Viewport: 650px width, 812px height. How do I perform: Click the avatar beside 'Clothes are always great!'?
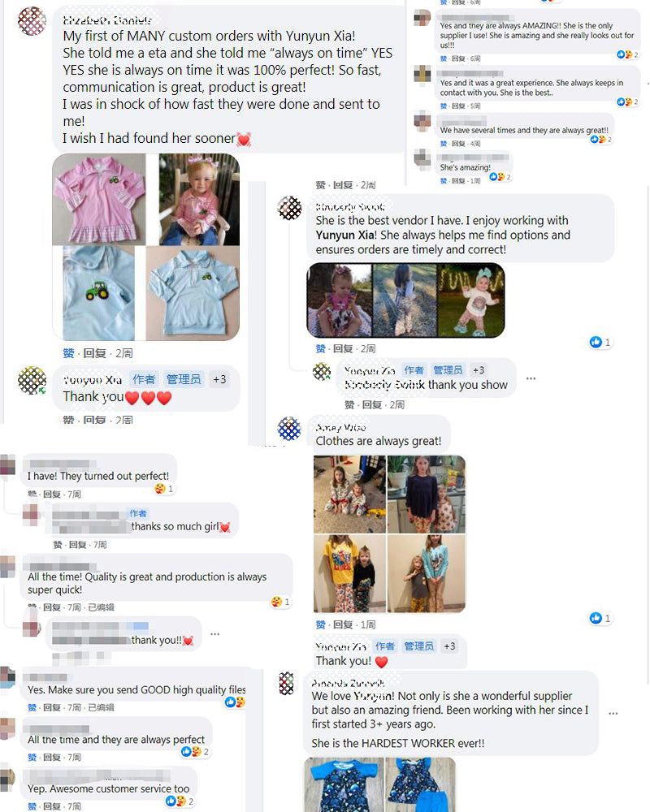(289, 429)
